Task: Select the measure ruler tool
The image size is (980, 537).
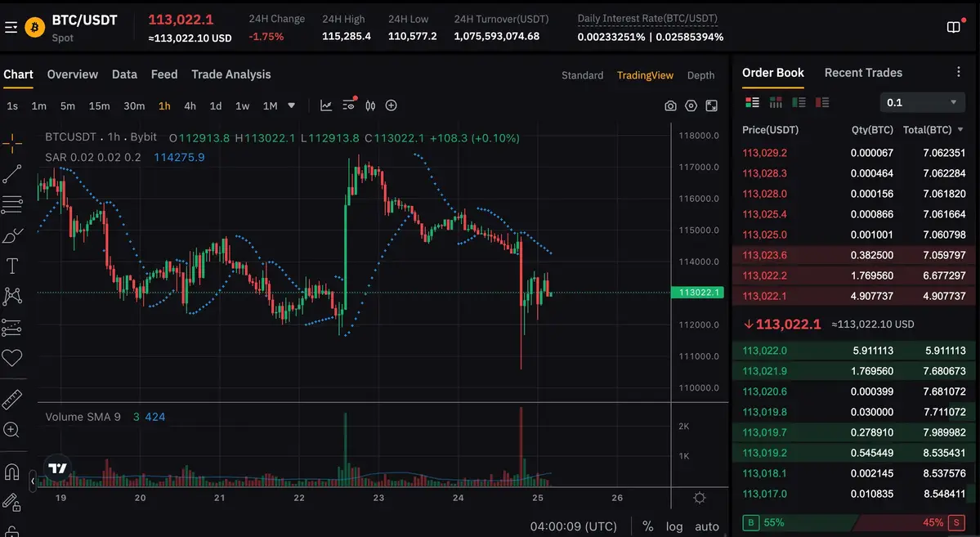Action: (x=12, y=399)
